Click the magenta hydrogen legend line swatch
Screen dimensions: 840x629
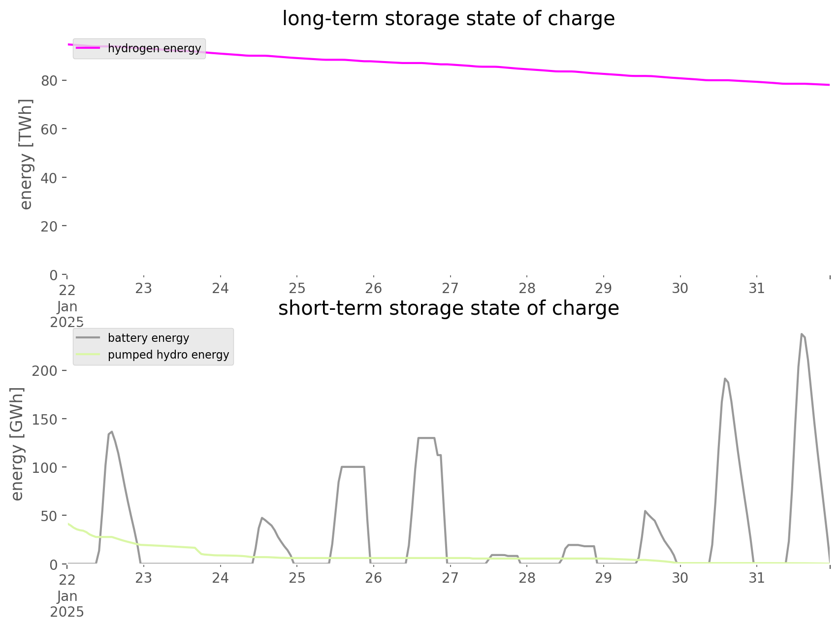(88, 48)
